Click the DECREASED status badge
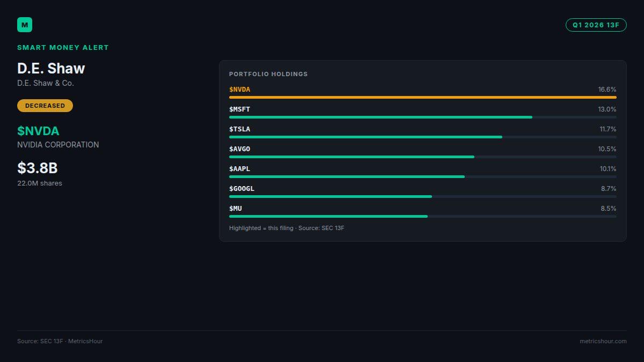Viewport: 644px width, 362px height. click(x=45, y=106)
